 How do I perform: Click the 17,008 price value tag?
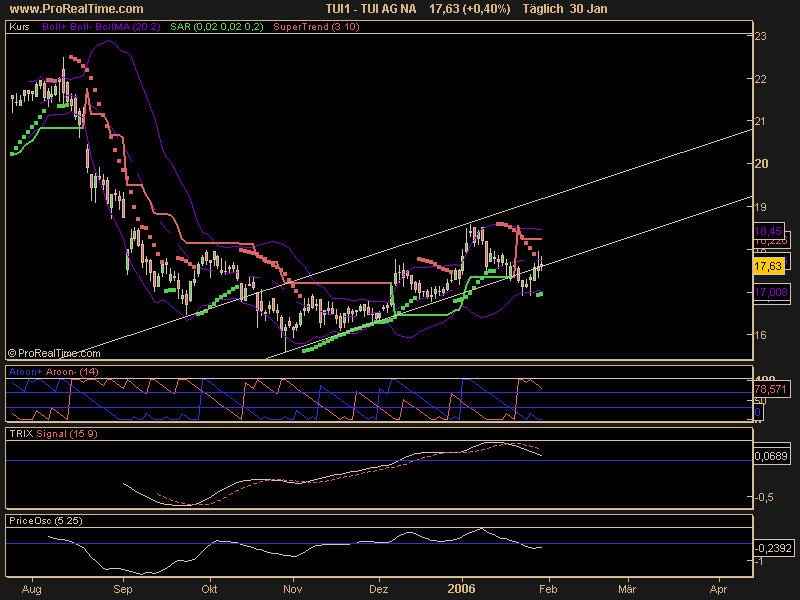[x=770, y=291]
